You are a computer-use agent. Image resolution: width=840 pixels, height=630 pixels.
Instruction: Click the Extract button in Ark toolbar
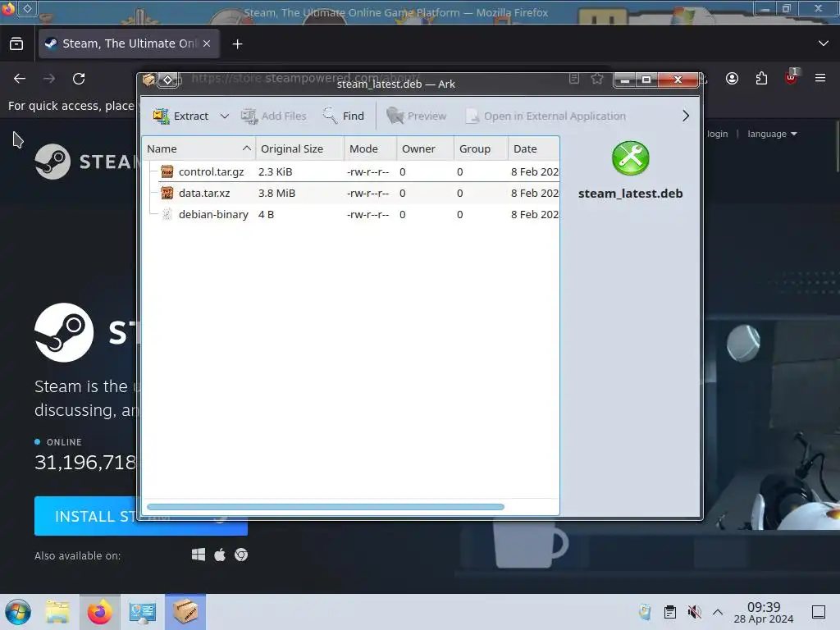181,116
